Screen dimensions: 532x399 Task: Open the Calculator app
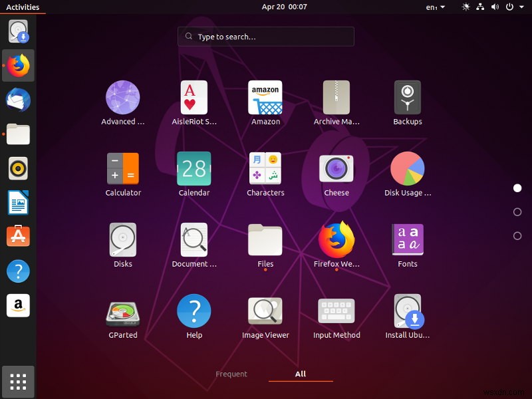[x=122, y=168]
